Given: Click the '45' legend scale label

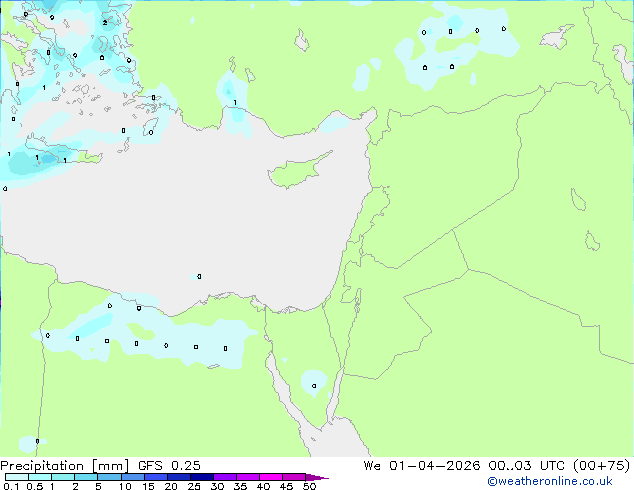Looking at the screenshot, I should point(287,486).
